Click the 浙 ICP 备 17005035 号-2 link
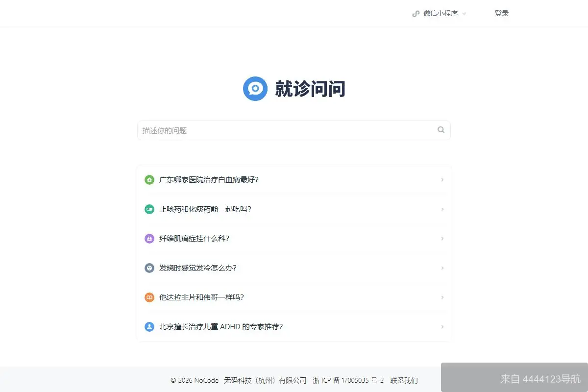Screen dimensions: 588x392 [348, 380]
